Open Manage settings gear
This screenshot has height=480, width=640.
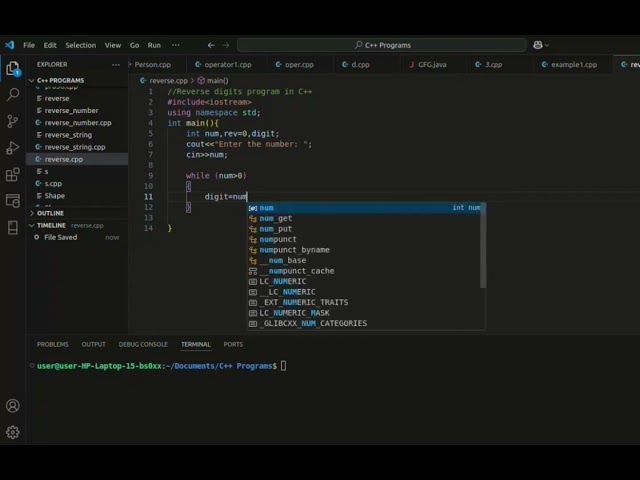tap(13, 432)
